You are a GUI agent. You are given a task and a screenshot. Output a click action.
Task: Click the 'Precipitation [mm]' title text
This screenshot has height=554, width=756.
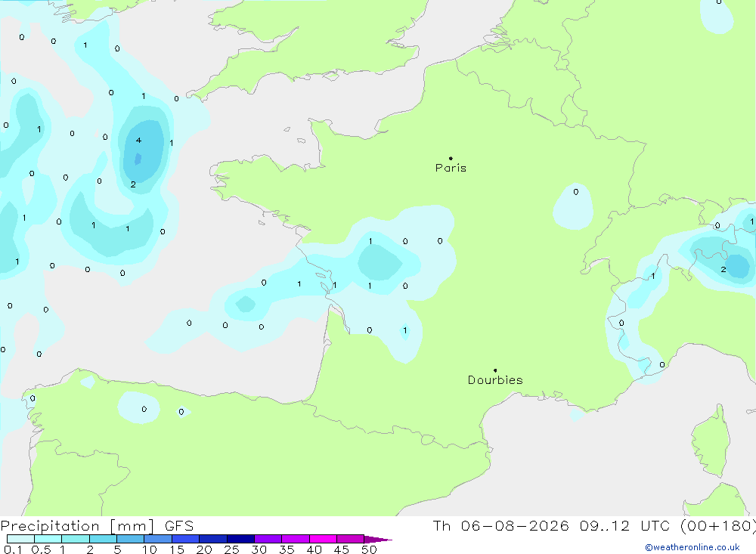coord(77,526)
